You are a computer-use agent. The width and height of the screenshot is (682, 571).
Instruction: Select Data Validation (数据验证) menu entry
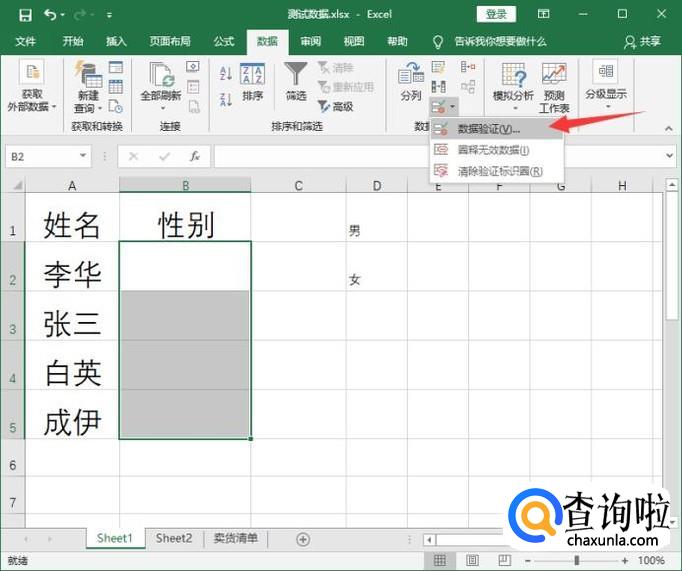[488, 129]
